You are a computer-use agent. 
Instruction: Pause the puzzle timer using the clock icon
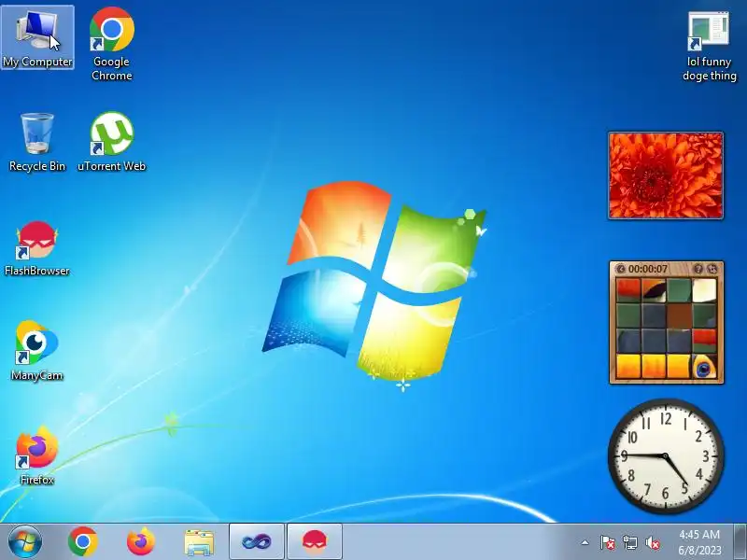tap(620, 269)
